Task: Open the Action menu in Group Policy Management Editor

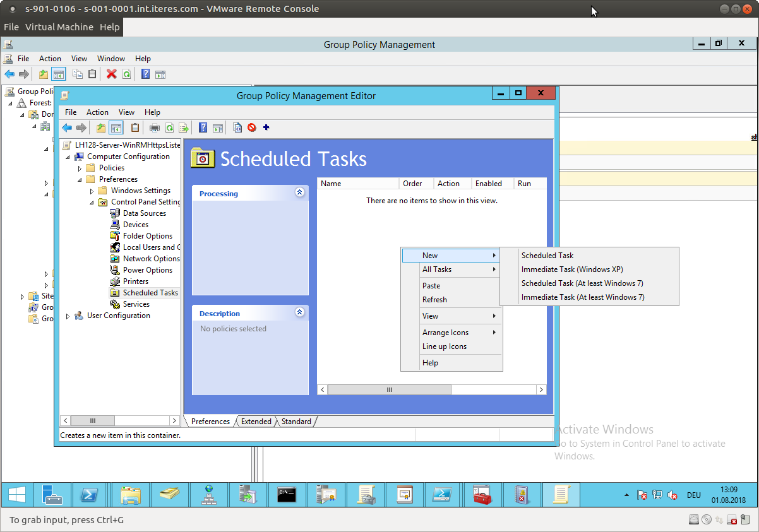Action: [97, 112]
